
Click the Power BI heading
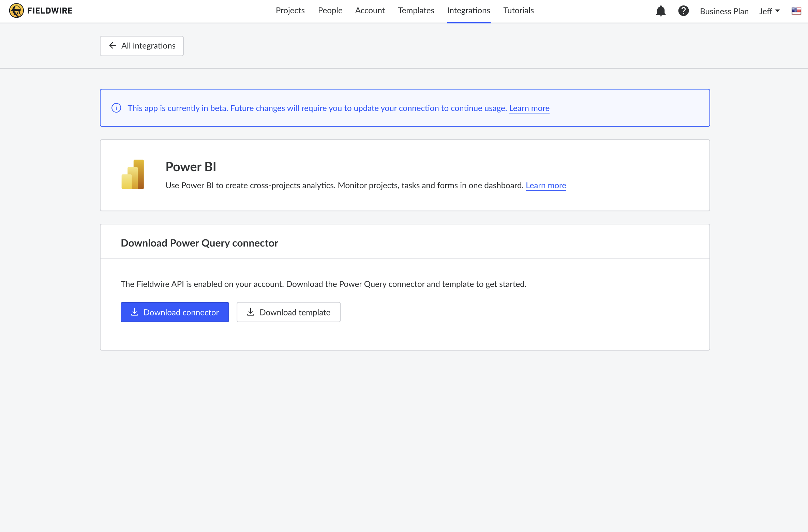click(191, 167)
